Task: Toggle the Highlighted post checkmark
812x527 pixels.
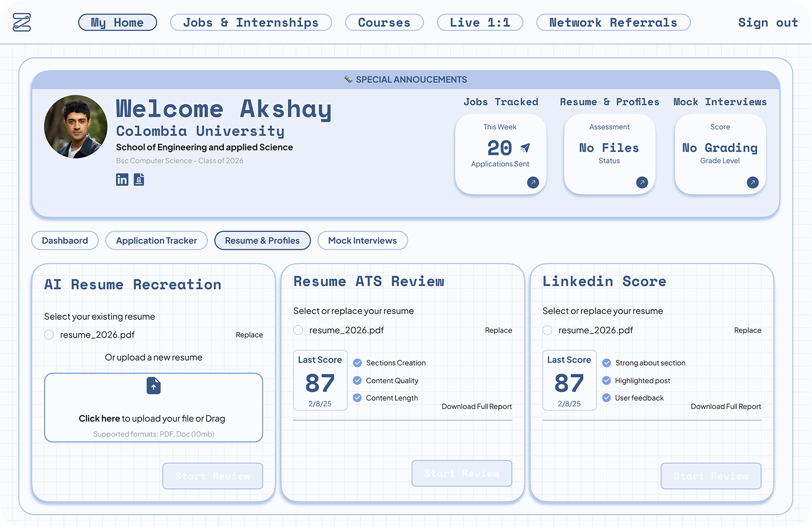Action: click(607, 380)
